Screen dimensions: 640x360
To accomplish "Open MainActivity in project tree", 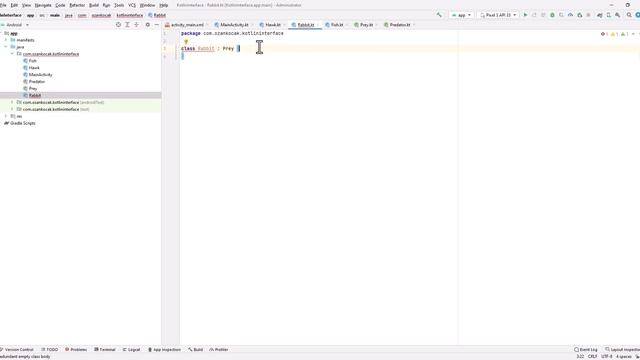I will point(40,75).
